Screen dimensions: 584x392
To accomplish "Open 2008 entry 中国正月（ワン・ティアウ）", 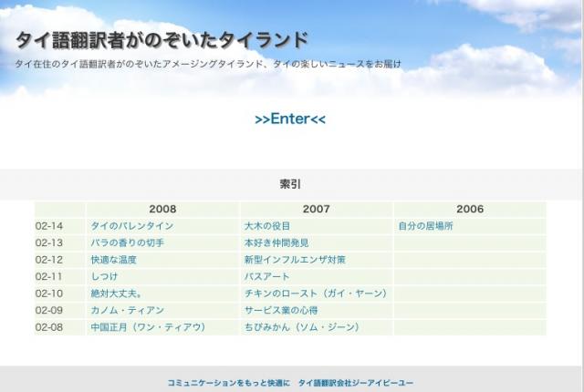I will click(148, 327).
